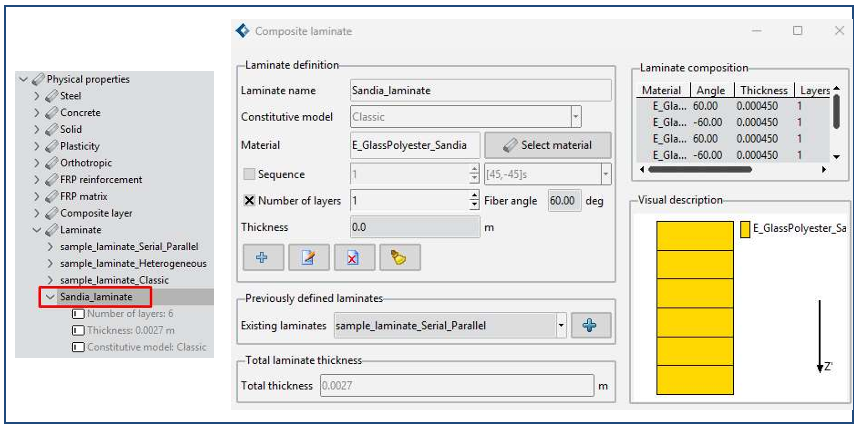Click the Laminate name input field
This screenshot has height=428, width=858.
(480, 90)
